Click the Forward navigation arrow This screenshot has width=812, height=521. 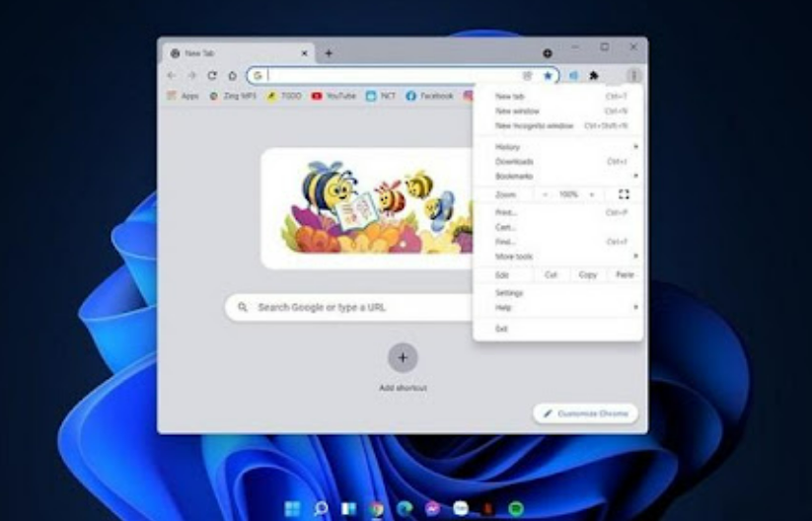(x=192, y=76)
